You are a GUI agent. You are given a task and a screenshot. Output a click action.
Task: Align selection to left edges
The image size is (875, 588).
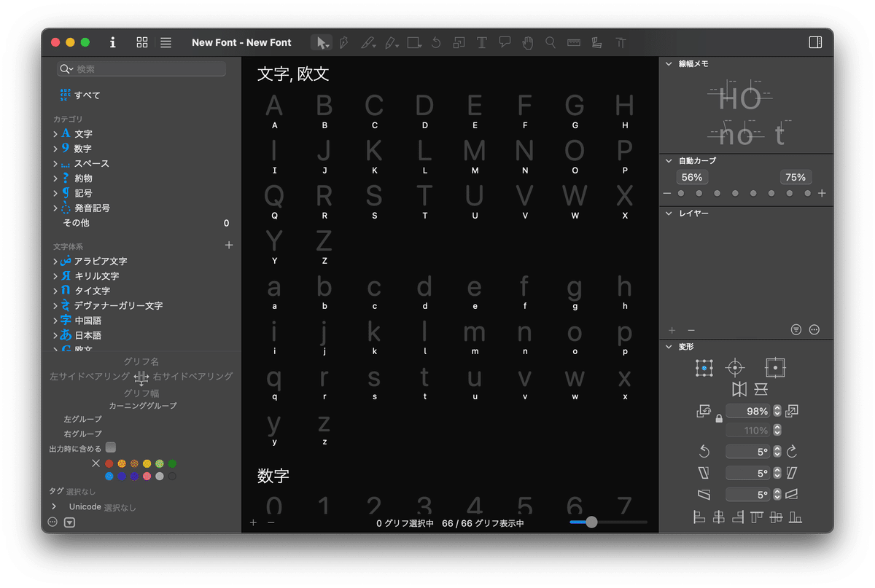(x=699, y=517)
